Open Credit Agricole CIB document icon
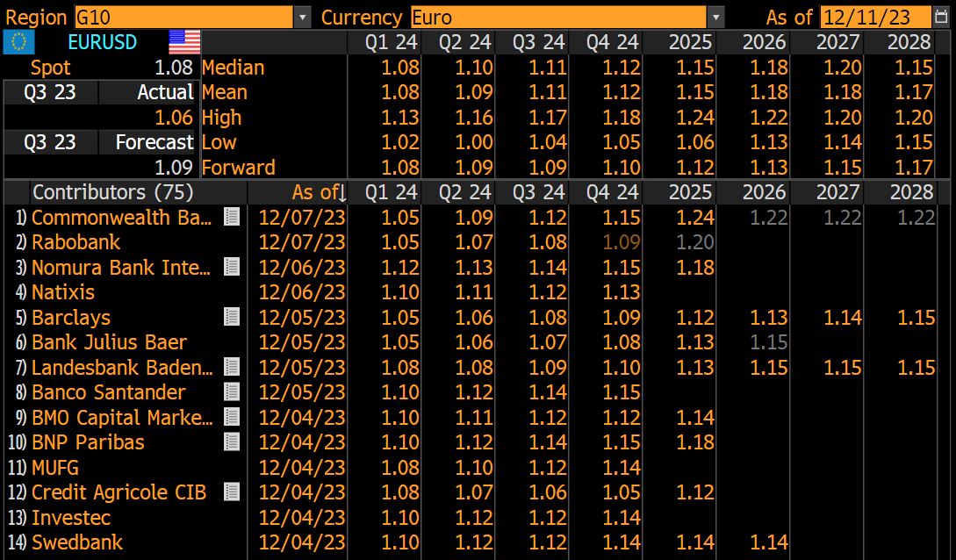 pos(232,492)
